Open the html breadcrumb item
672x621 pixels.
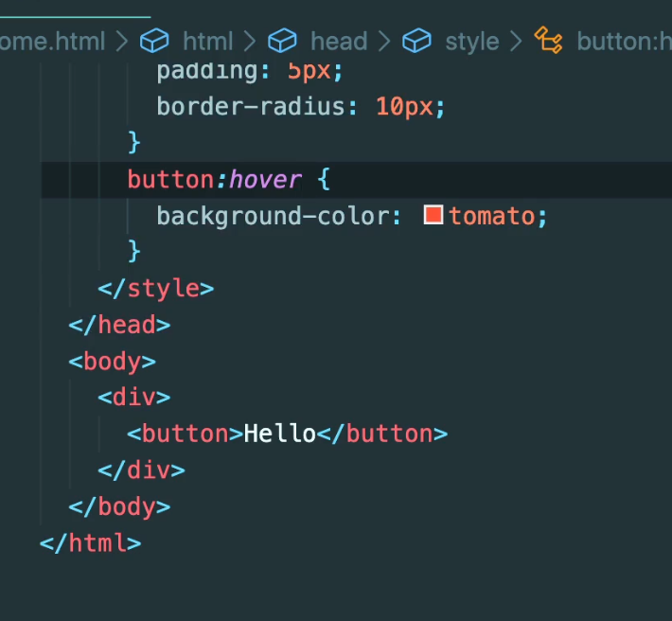pos(207,42)
